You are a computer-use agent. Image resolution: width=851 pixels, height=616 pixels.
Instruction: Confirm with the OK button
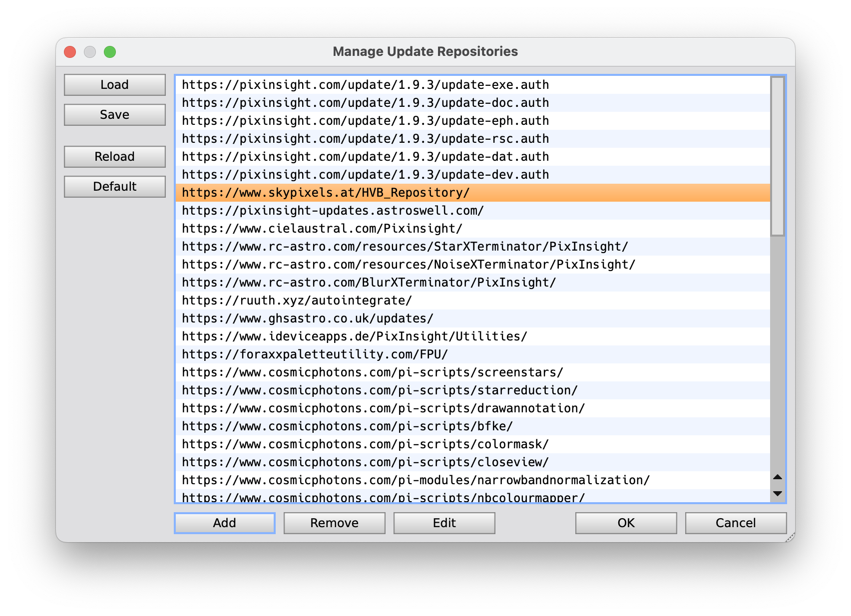coord(626,523)
